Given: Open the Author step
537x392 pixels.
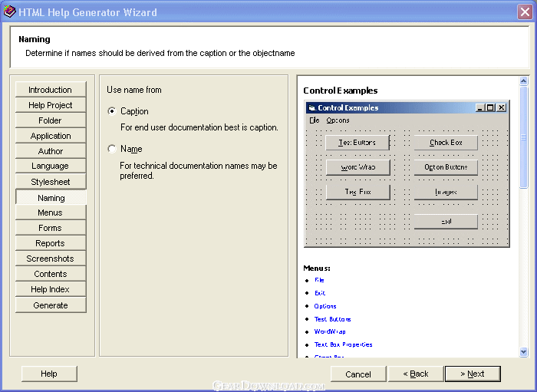Looking at the screenshot, I should [x=51, y=151].
